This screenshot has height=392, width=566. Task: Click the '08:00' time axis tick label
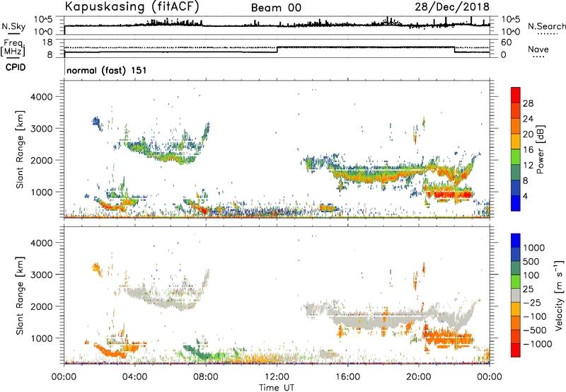(x=206, y=377)
